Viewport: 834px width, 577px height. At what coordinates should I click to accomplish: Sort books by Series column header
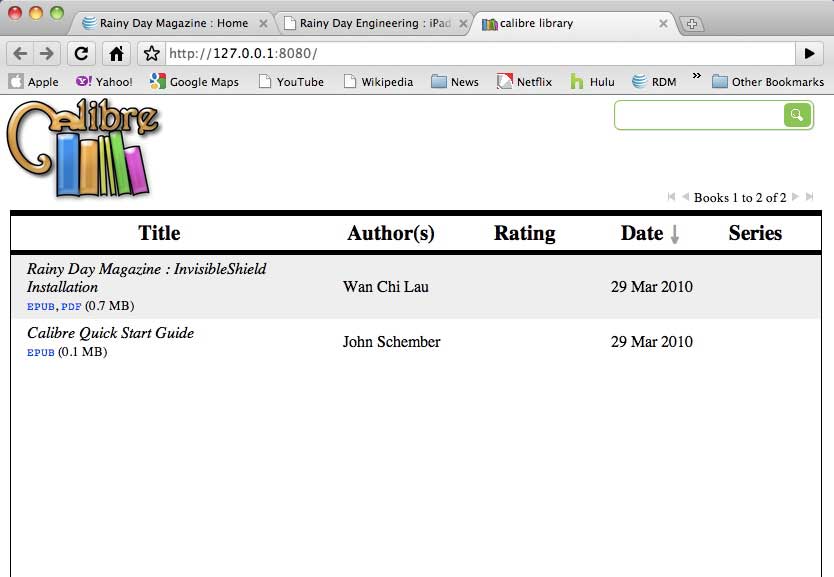755,233
